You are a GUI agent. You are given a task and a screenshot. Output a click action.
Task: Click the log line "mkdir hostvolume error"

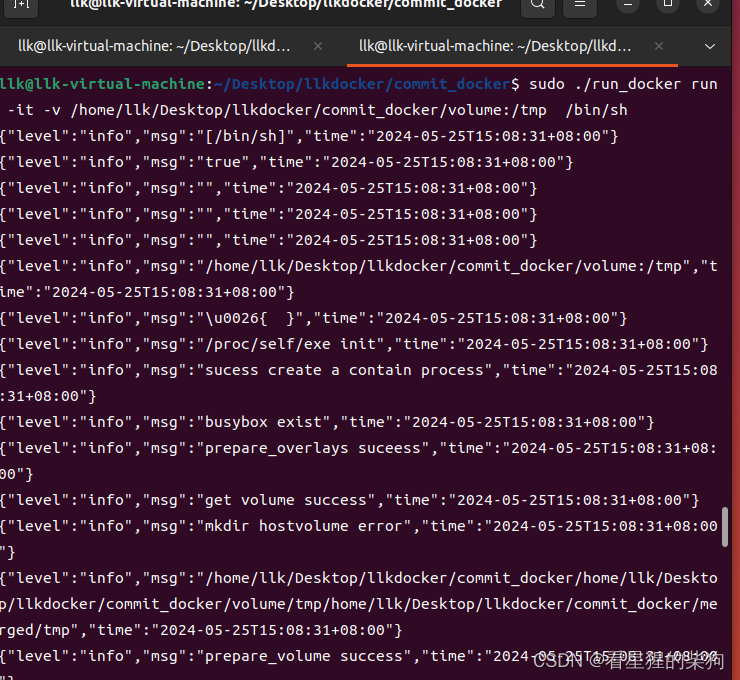[359, 538]
